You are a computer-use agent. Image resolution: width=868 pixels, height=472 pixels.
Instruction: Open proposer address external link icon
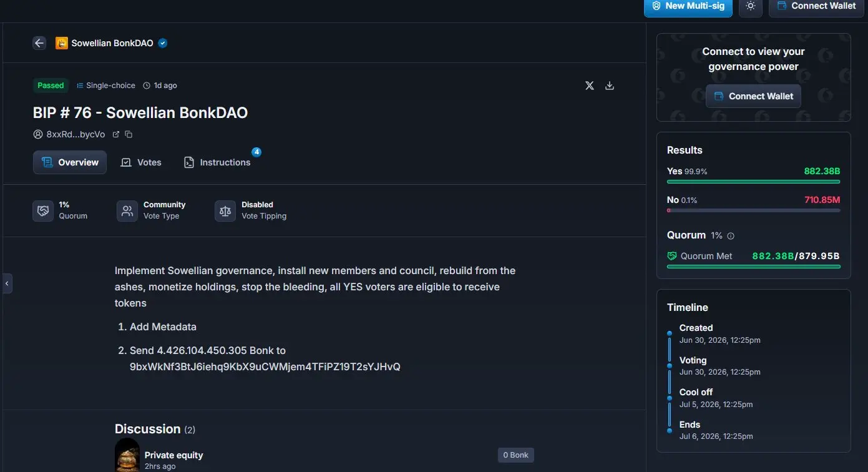pyautogui.click(x=115, y=134)
